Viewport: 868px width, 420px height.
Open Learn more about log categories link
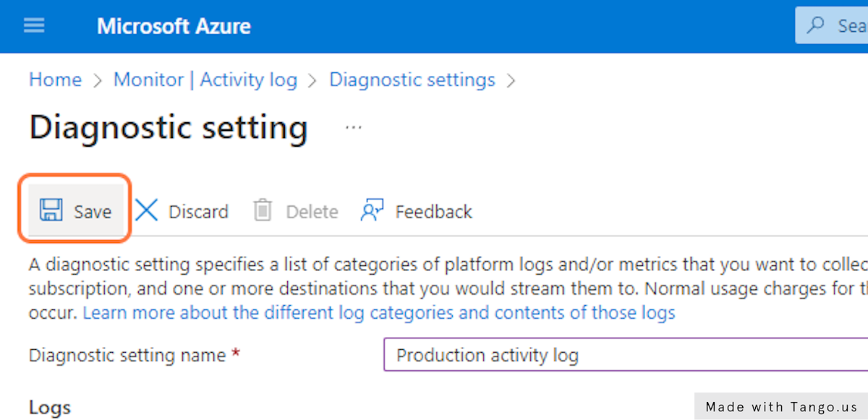pyautogui.click(x=379, y=313)
